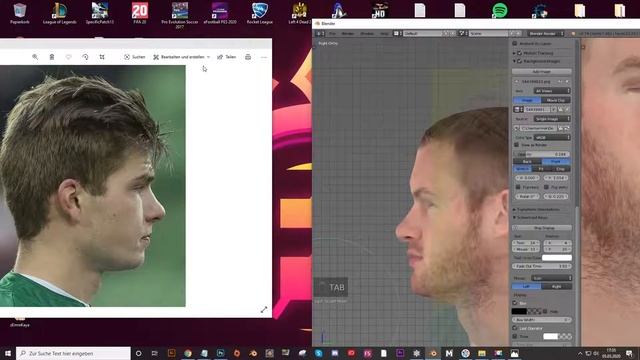Toggle Ambient Occlusion checkbox in Blender panel
This screenshot has width=640, height=360.
click(x=515, y=43)
